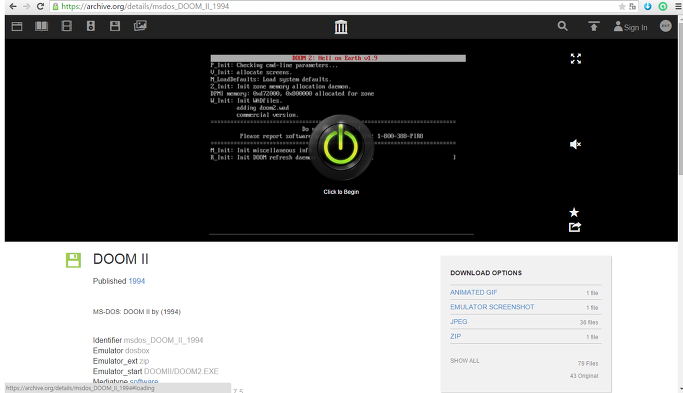The height and width of the screenshot is (393, 683).
Task: Go to Internet Archive home logo
Action: point(341,27)
